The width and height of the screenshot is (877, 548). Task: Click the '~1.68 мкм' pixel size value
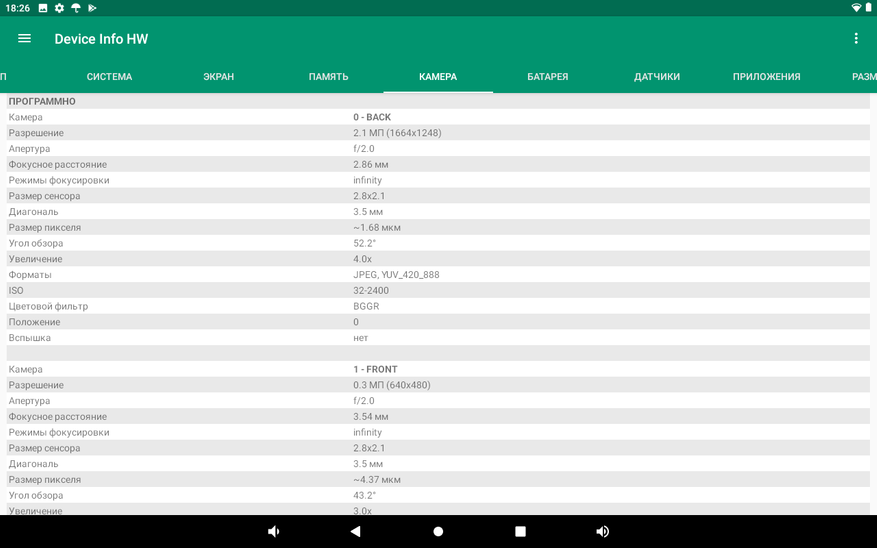[x=377, y=228]
